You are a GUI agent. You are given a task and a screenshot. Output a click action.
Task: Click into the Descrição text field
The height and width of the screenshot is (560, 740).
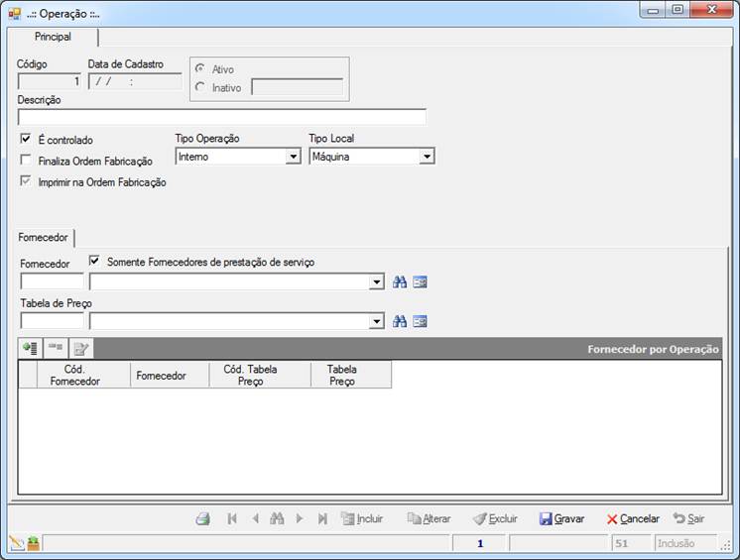[x=222, y=117]
